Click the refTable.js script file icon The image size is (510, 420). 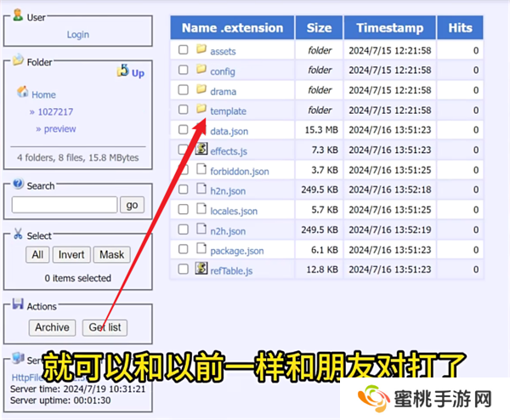click(201, 270)
